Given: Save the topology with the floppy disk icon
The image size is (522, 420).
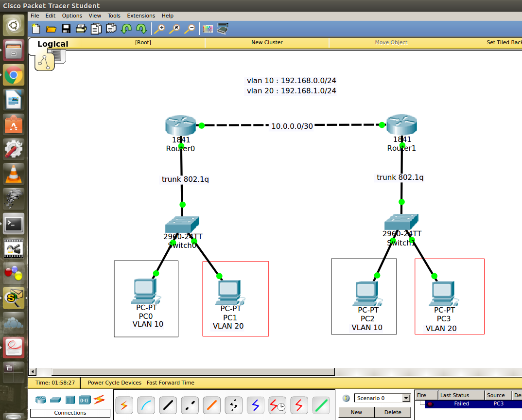Looking at the screenshot, I should pos(66,29).
